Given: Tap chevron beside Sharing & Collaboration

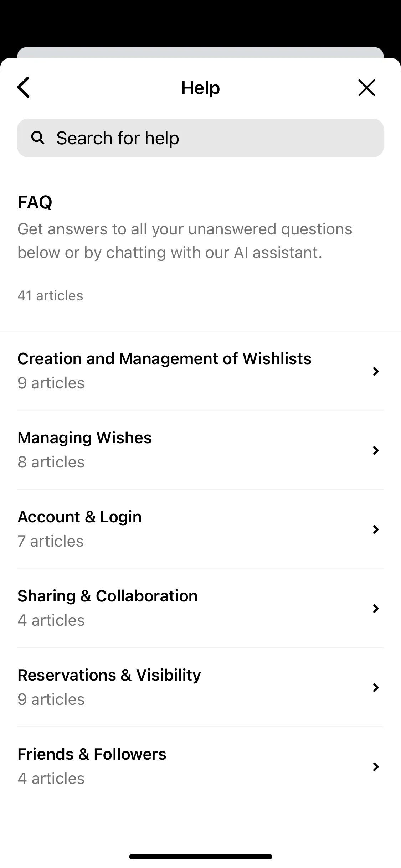Looking at the screenshot, I should click(x=375, y=609).
